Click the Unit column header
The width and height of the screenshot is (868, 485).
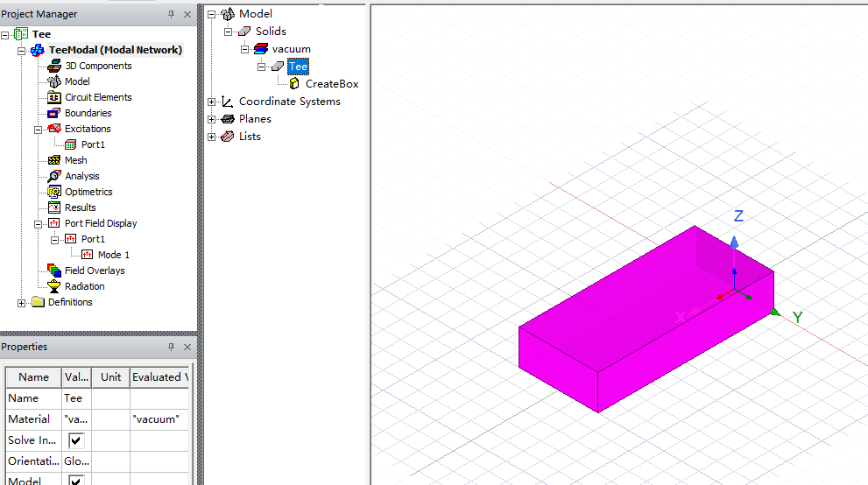coord(110,377)
